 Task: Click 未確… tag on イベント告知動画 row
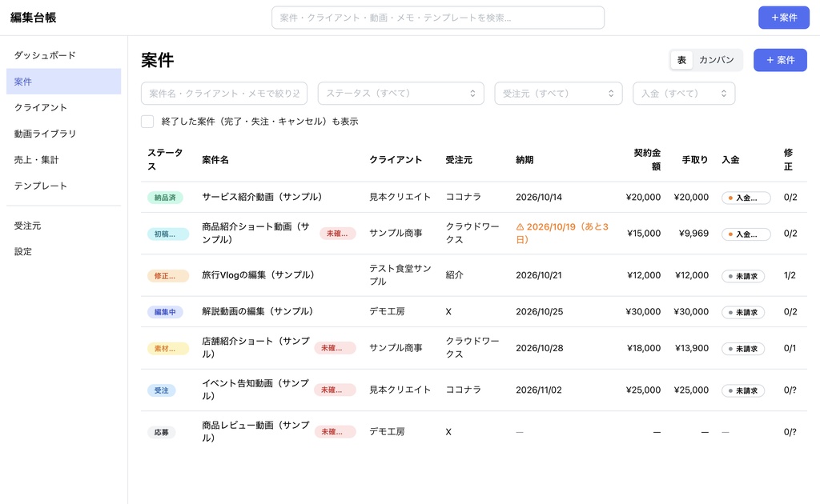[x=335, y=390]
